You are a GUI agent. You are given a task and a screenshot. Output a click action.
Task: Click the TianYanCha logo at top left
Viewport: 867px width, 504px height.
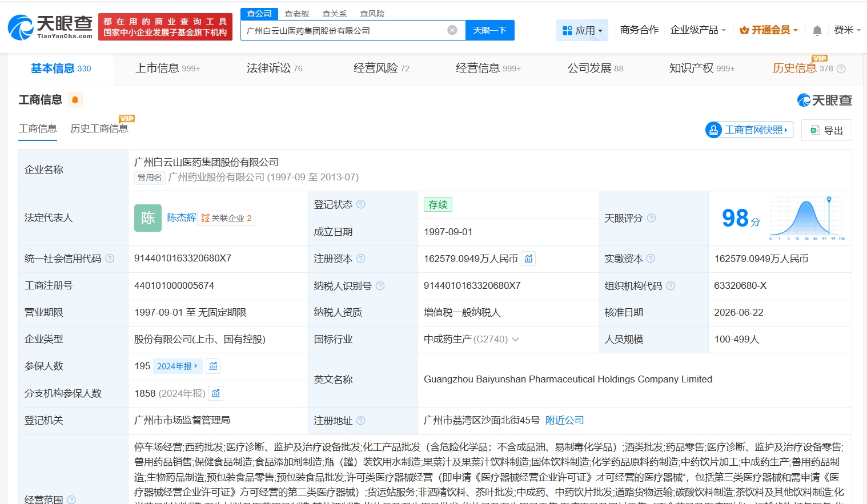click(x=50, y=27)
